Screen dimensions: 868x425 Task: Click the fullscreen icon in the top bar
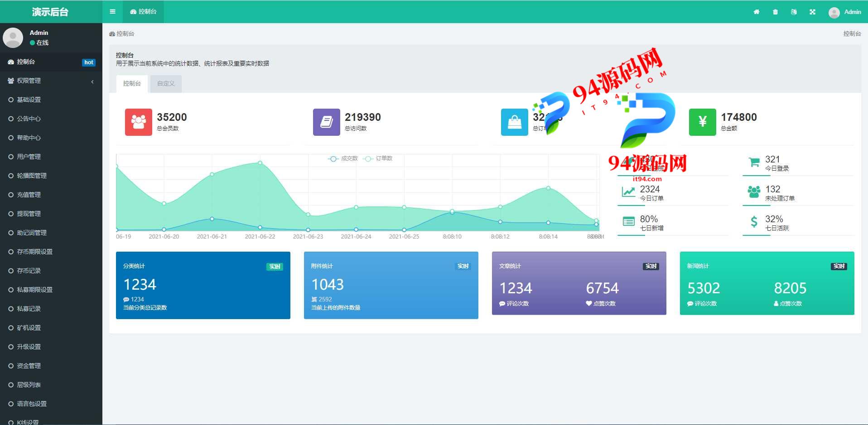[x=812, y=12]
